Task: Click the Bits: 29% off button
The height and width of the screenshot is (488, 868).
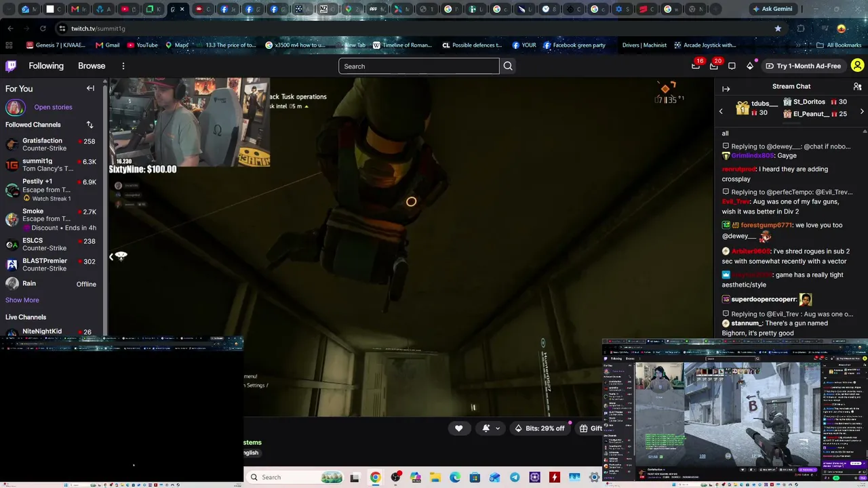Action: coord(539,428)
